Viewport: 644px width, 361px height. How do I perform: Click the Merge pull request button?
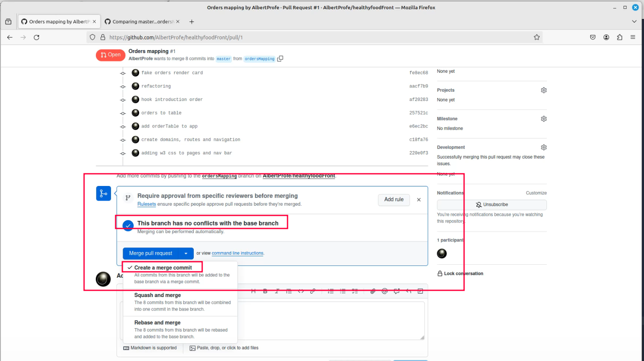[150, 253]
